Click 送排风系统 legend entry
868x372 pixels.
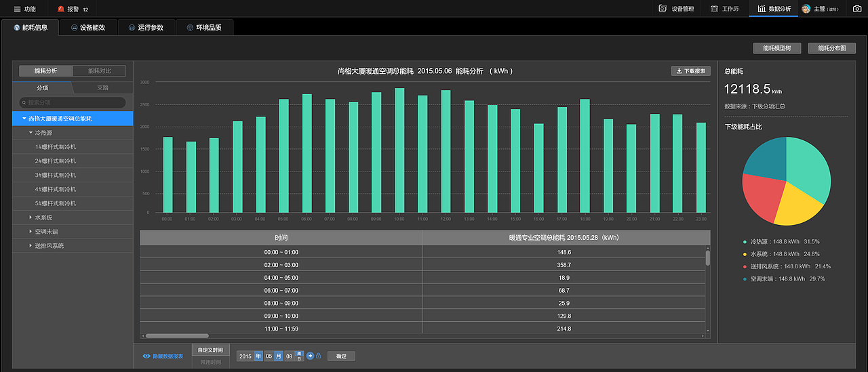click(x=787, y=266)
